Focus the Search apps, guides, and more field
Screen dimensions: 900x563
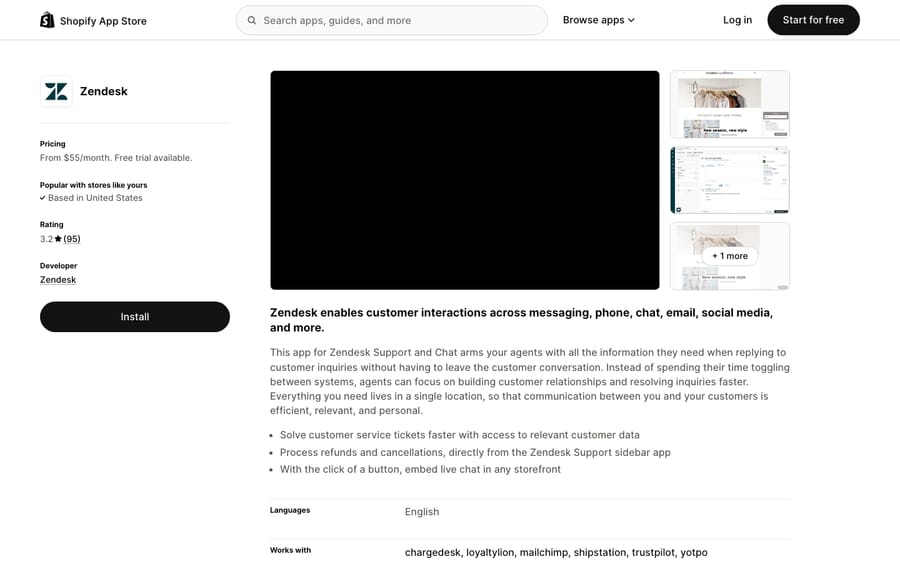[391, 20]
